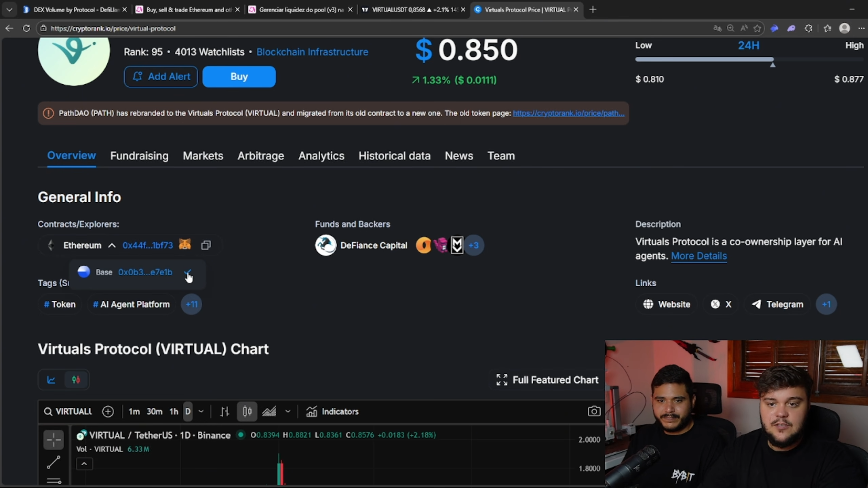The width and height of the screenshot is (868, 488).
Task: Reload the cryptorank page
Action: pyautogui.click(x=26, y=28)
